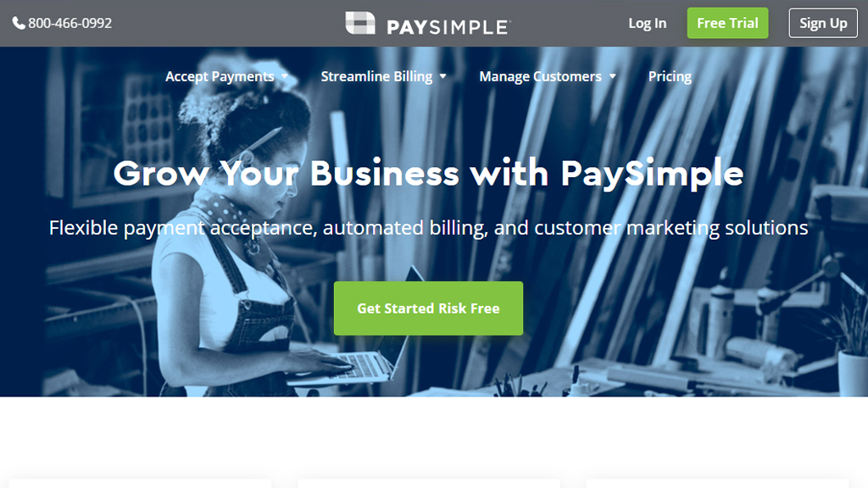Click the PaySimple square logo icon
The height and width of the screenshot is (488, 868).
pyautogui.click(x=359, y=23)
